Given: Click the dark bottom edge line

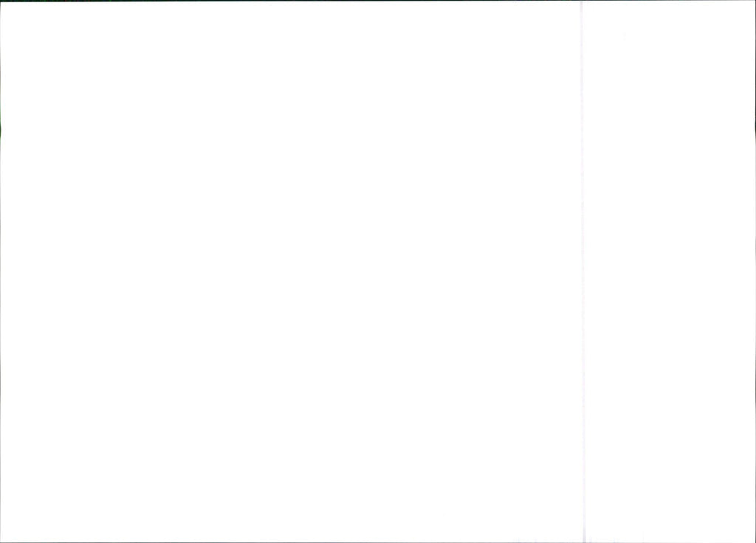Looking at the screenshot, I should pyautogui.click(x=378, y=542).
